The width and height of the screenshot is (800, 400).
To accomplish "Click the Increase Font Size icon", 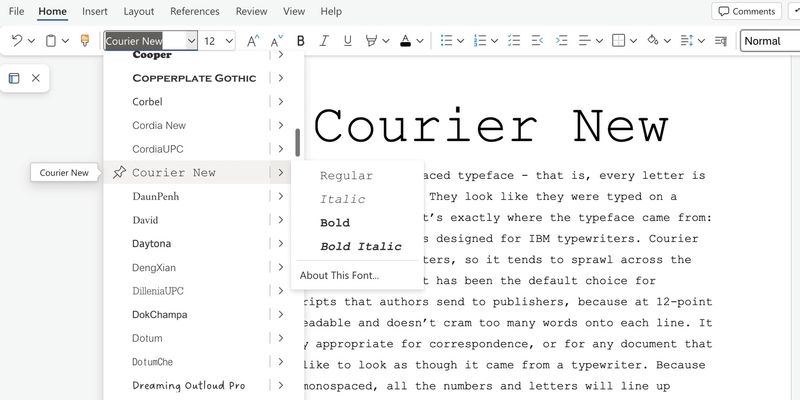I will [253, 41].
